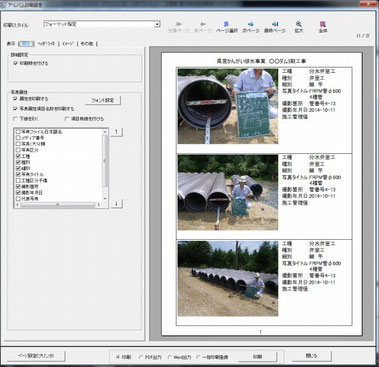
Task: Uncheck 撮影年月日 in attribute list
Action: pos(18,193)
